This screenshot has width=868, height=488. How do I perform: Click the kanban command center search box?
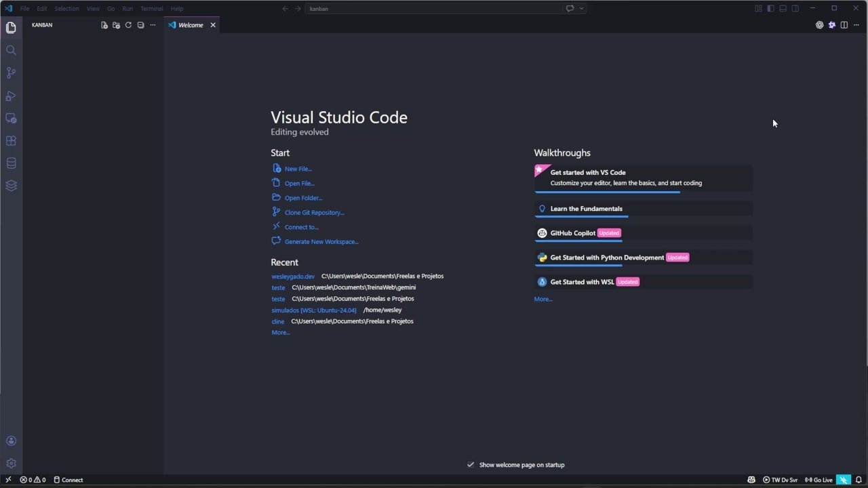[434, 9]
